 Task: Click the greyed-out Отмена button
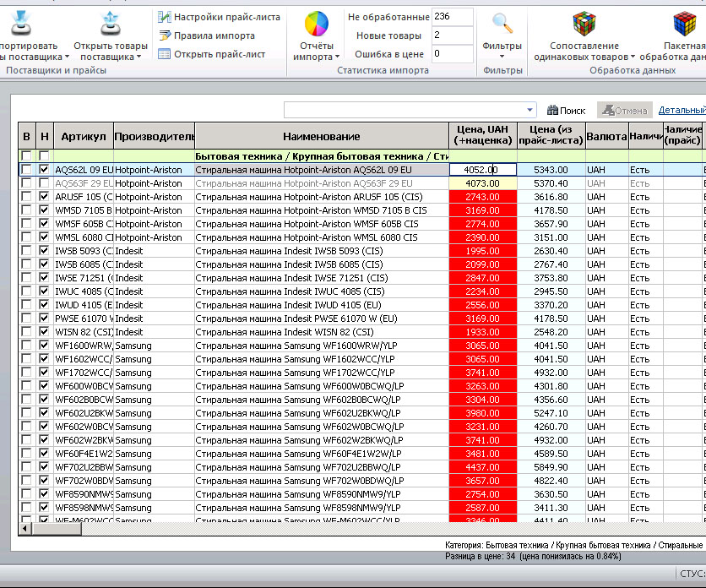pos(624,111)
